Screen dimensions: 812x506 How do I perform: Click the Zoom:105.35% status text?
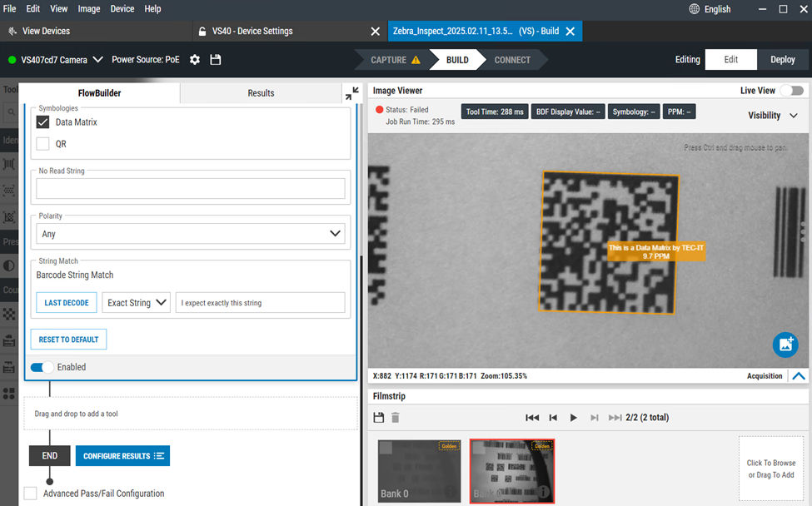tap(503, 376)
